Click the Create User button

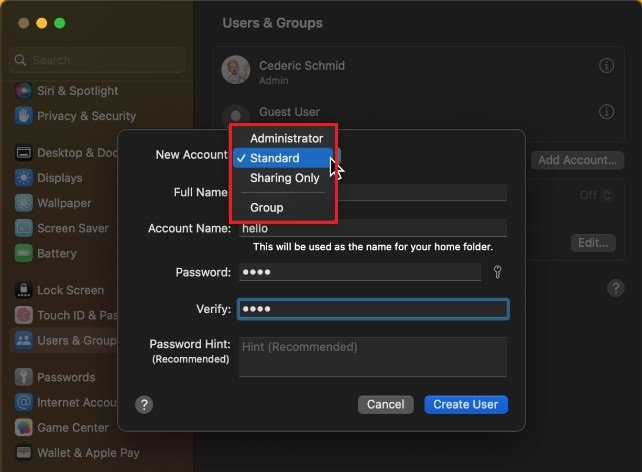coord(466,405)
